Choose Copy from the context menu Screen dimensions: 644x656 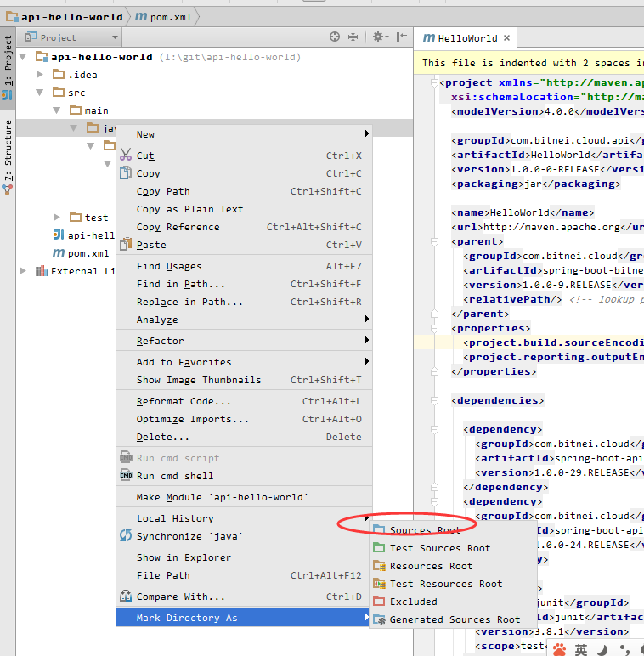(244, 173)
